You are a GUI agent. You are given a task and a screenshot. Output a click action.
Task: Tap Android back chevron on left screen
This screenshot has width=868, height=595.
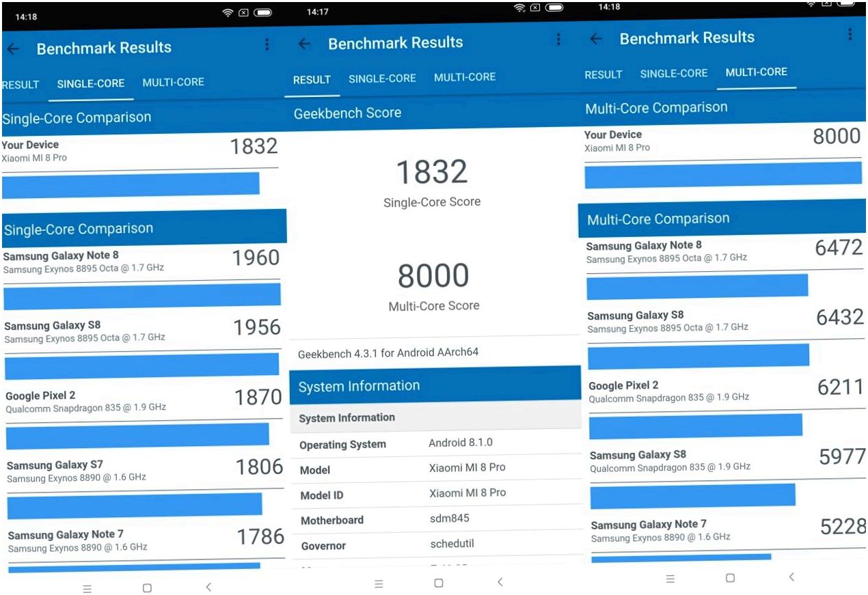(208, 587)
